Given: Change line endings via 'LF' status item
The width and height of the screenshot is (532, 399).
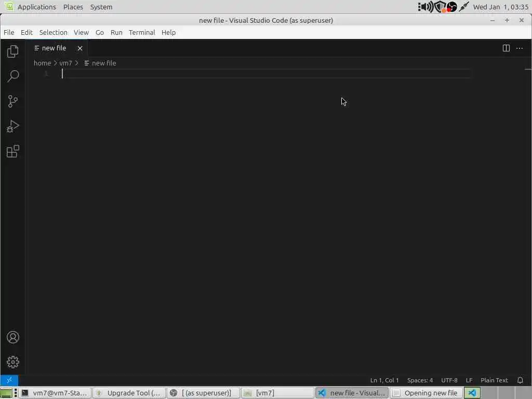Looking at the screenshot, I should coord(469,380).
